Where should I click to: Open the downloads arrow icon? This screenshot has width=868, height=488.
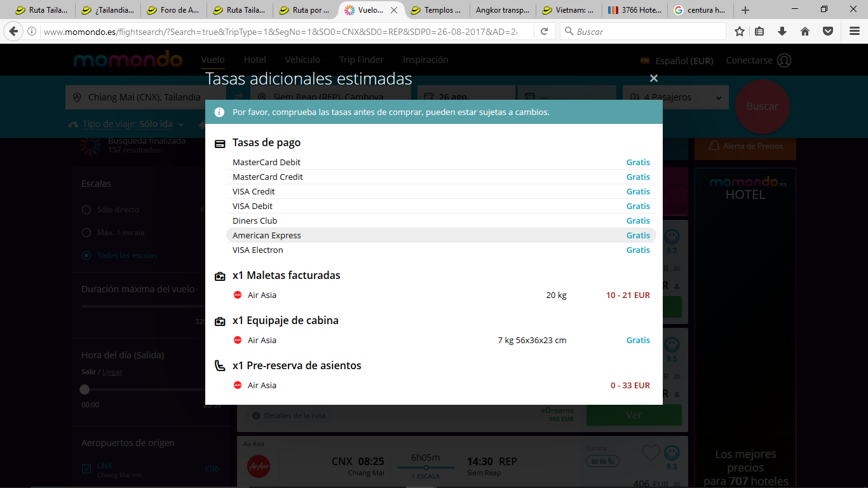point(782,31)
